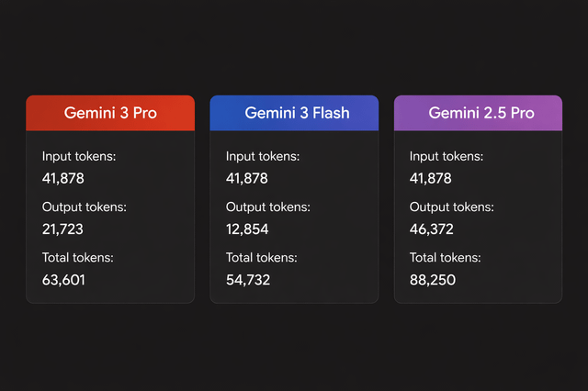Click Output tokens label in Gemini 3 Flash card
Image resolution: width=588 pixels, height=391 pixels.
coord(268,207)
